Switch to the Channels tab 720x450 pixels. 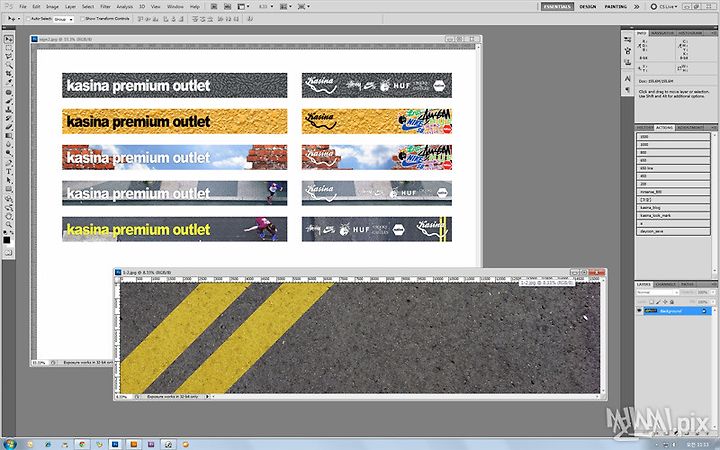point(664,284)
